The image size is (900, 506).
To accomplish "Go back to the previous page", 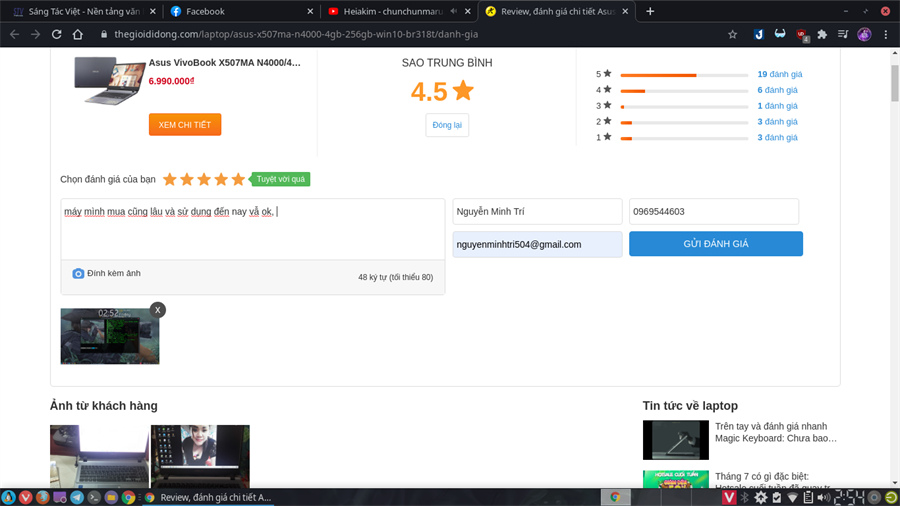I will tap(14, 34).
